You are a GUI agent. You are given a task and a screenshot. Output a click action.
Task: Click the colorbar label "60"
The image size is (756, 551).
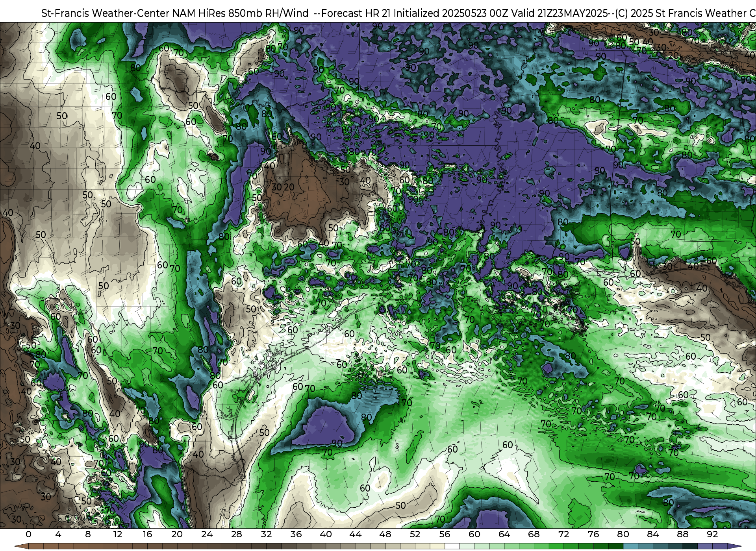click(x=474, y=534)
